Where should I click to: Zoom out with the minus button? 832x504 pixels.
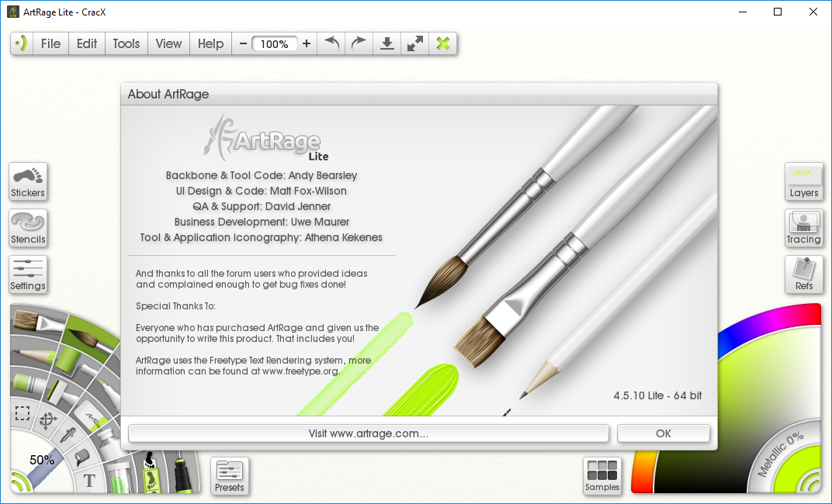pyautogui.click(x=243, y=43)
